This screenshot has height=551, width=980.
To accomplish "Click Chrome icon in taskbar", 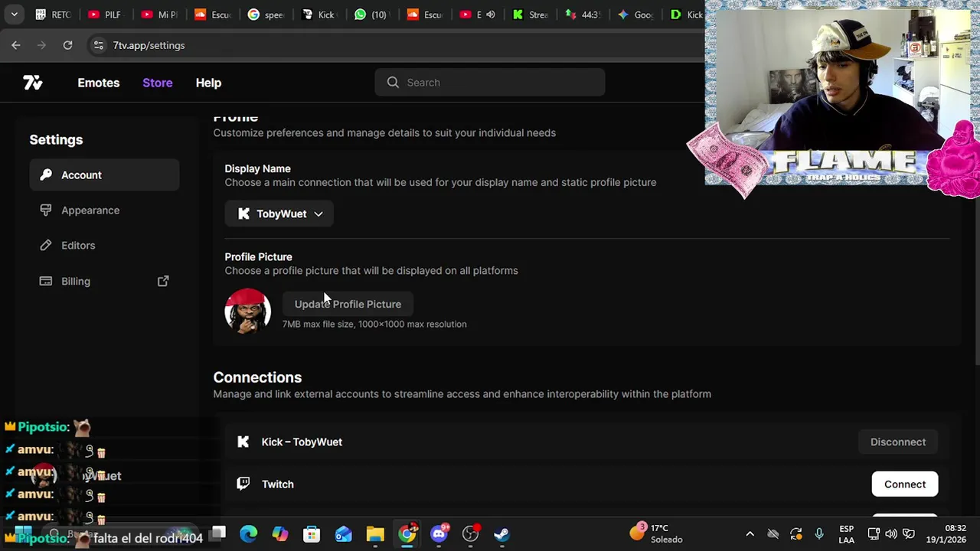I will tap(407, 534).
